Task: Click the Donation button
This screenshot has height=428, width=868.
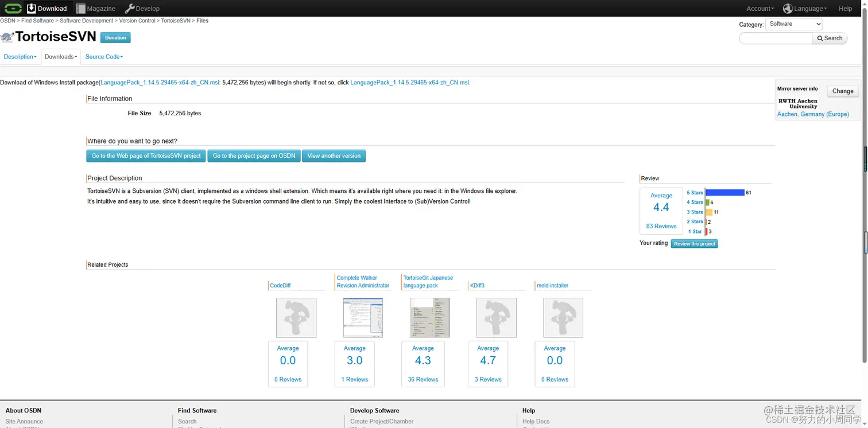Action: click(115, 37)
